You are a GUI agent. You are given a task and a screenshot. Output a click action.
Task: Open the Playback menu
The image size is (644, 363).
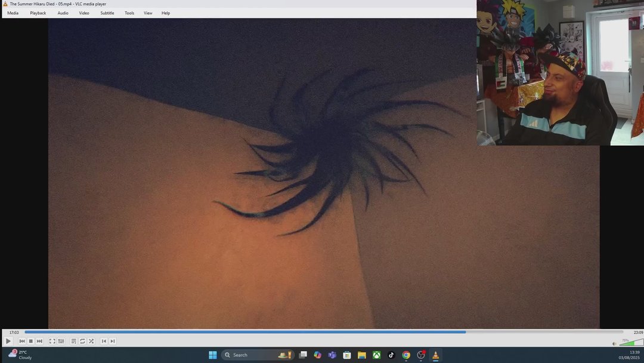click(x=38, y=13)
